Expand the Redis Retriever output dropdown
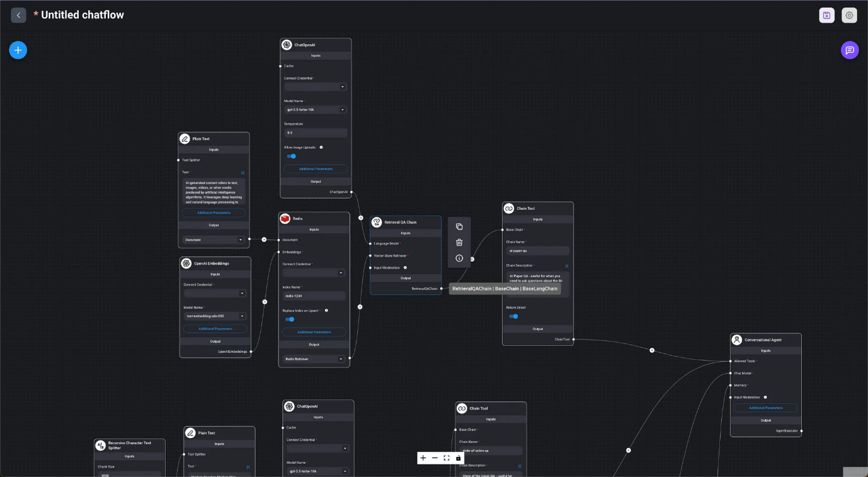Screen dimensions: 868x477 pyautogui.click(x=314, y=359)
